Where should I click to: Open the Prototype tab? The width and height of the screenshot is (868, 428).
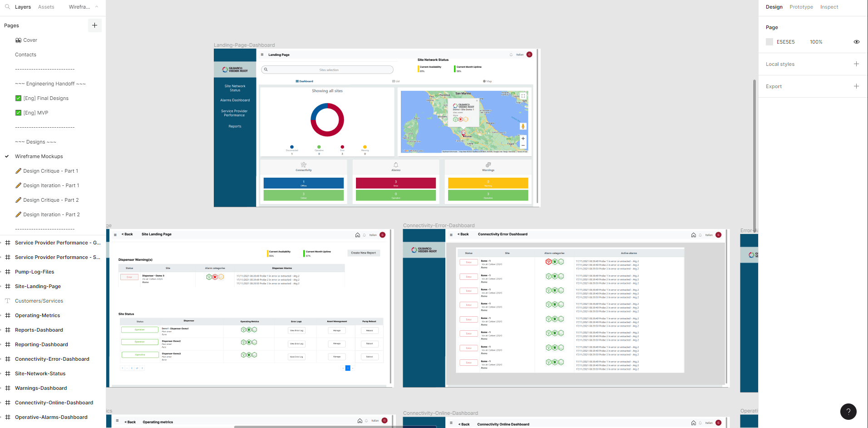(801, 7)
